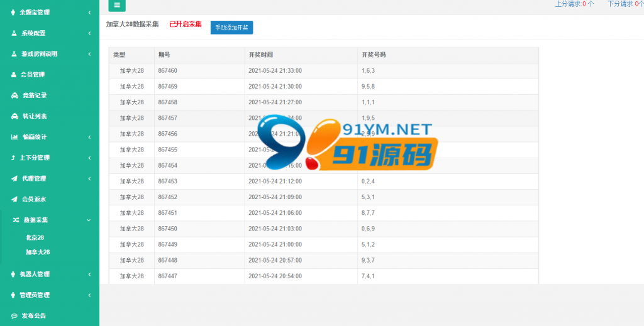Click the draw numbers 0,2,4
This screenshot has height=326, width=644.
click(x=368, y=182)
